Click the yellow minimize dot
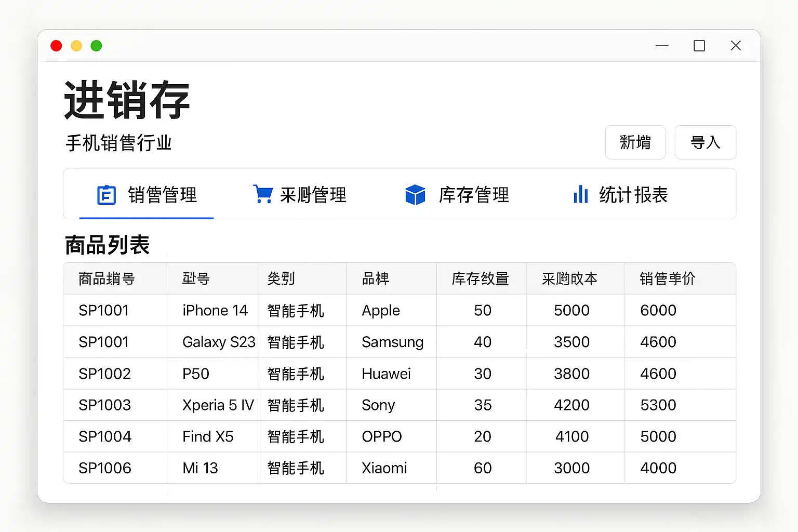Image resolution: width=798 pixels, height=532 pixels. pyautogui.click(x=76, y=46)
